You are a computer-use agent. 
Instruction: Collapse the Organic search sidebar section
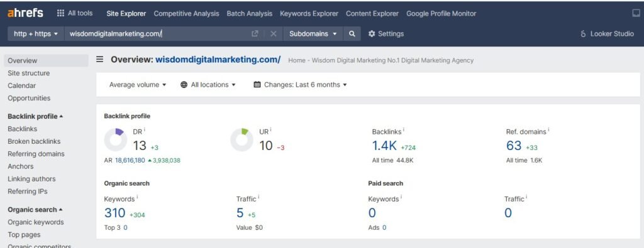[x=35, y=210]
